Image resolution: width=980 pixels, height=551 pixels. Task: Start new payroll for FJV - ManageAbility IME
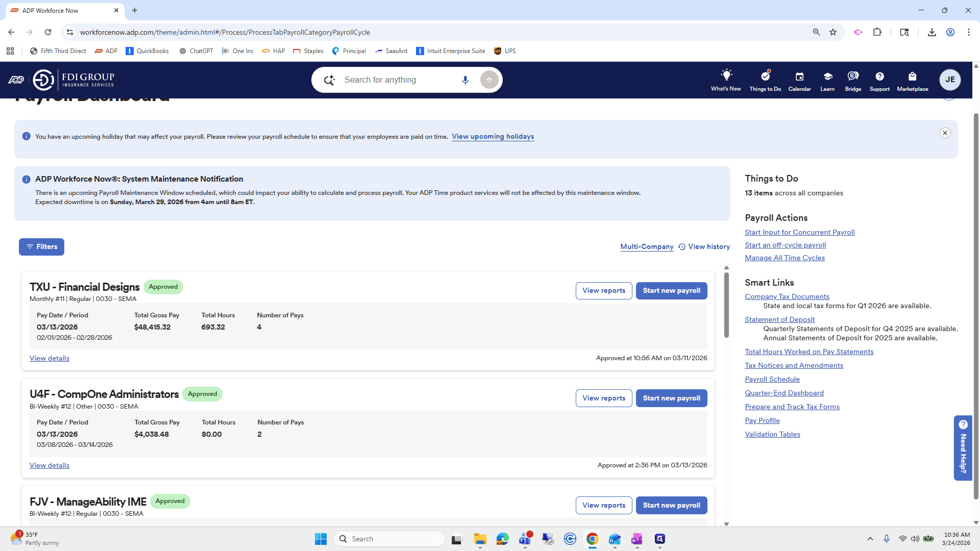point(671,506)
